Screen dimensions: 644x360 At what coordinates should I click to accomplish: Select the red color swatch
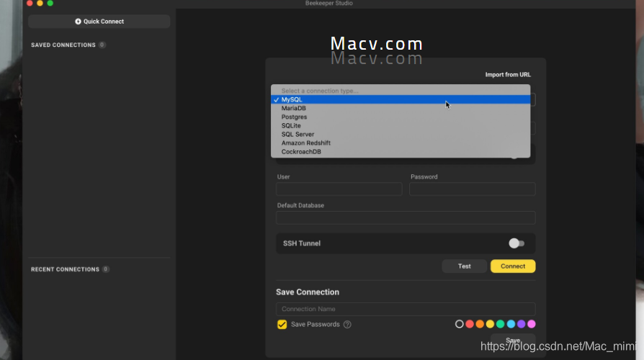pyautogui.click(x=470, y=324)
